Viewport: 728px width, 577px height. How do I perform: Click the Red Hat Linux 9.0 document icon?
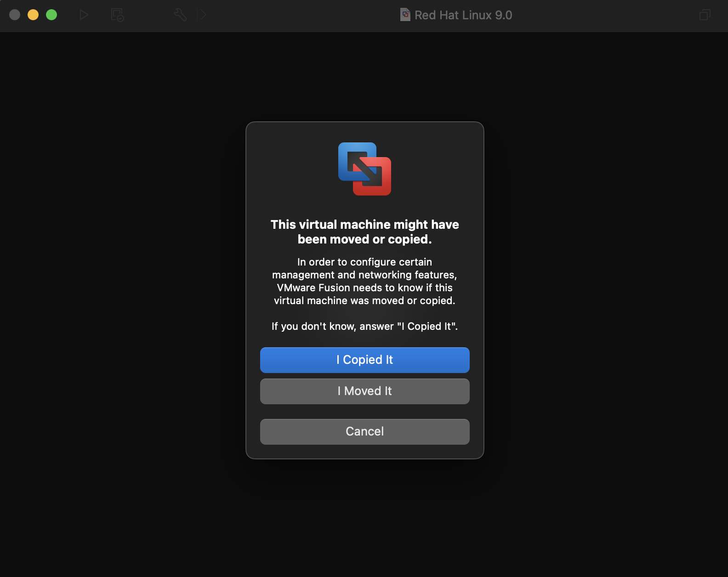pos(405,15)
